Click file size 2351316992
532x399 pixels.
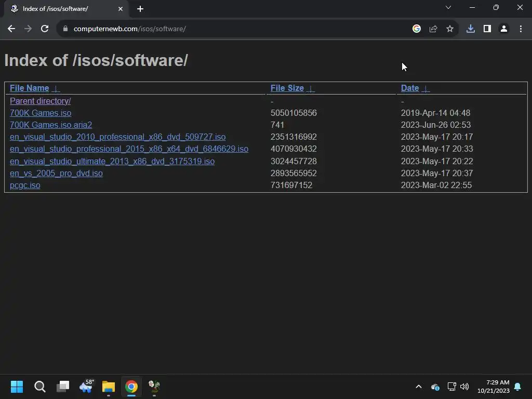[x=294, y=137]
